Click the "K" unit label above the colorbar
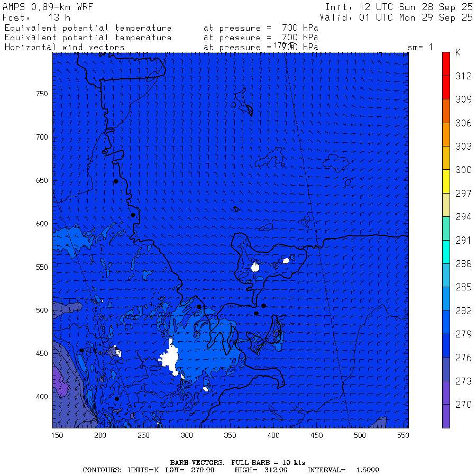The width and height of the screenshot is (476, 476). click(x=458, y=52)
